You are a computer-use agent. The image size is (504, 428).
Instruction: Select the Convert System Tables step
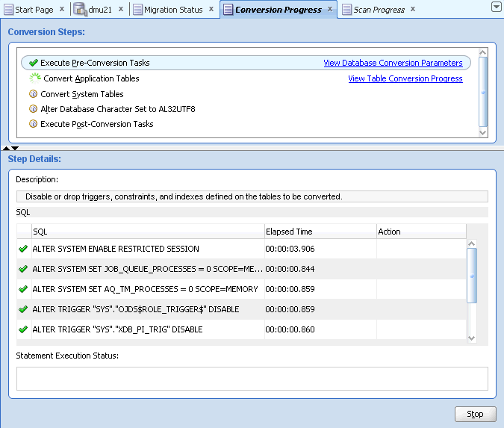point(82,94)
